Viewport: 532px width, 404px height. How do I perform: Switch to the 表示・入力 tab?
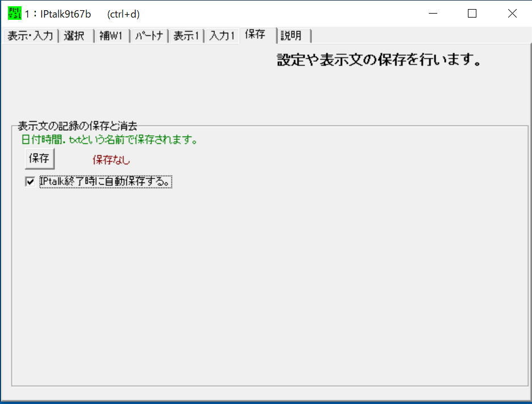click(29, 36)
